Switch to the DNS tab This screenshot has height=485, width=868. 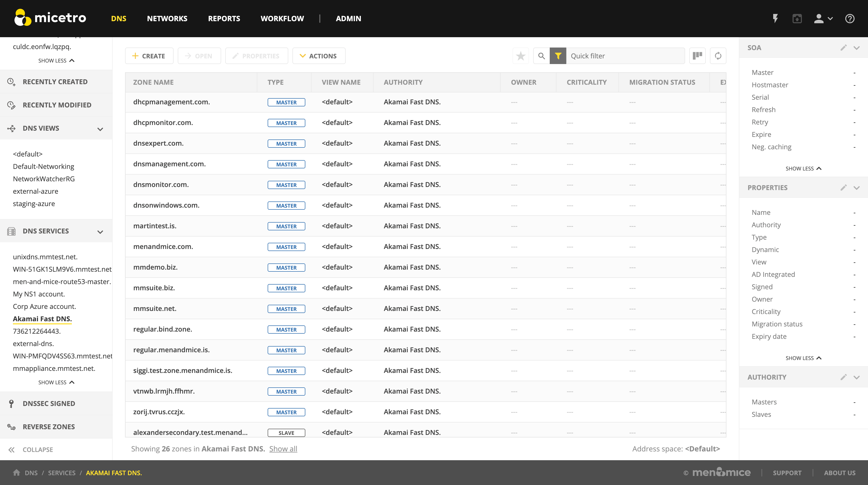coord(119,19)
